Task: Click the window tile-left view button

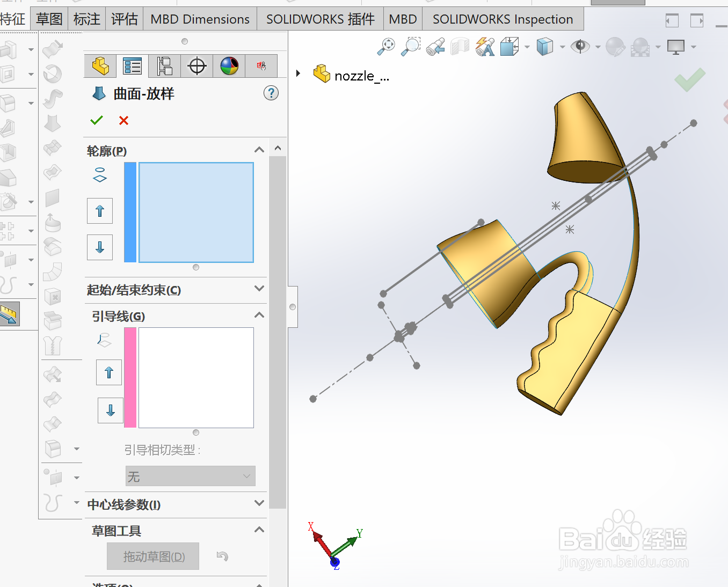Action: [x=672, y=21]
